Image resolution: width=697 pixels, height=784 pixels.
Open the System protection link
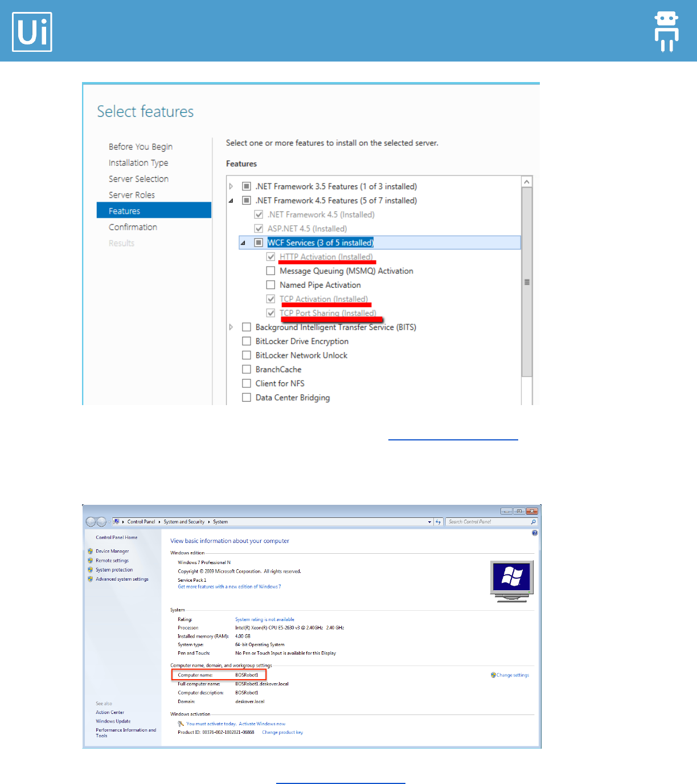114,570
